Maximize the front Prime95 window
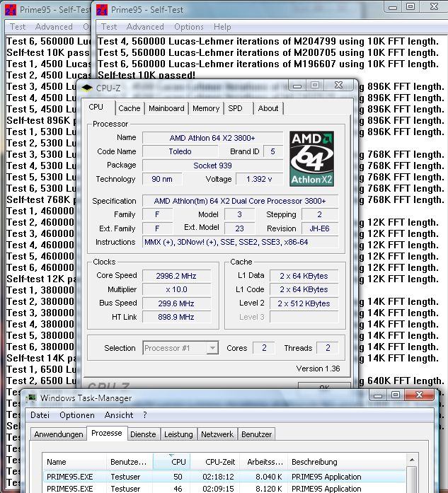 [410, 6]
